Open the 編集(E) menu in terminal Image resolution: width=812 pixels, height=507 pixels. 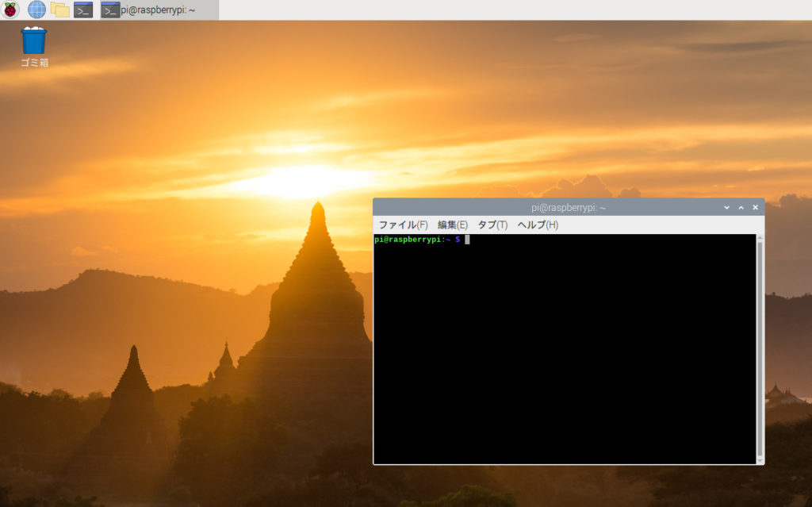(453, 225)
